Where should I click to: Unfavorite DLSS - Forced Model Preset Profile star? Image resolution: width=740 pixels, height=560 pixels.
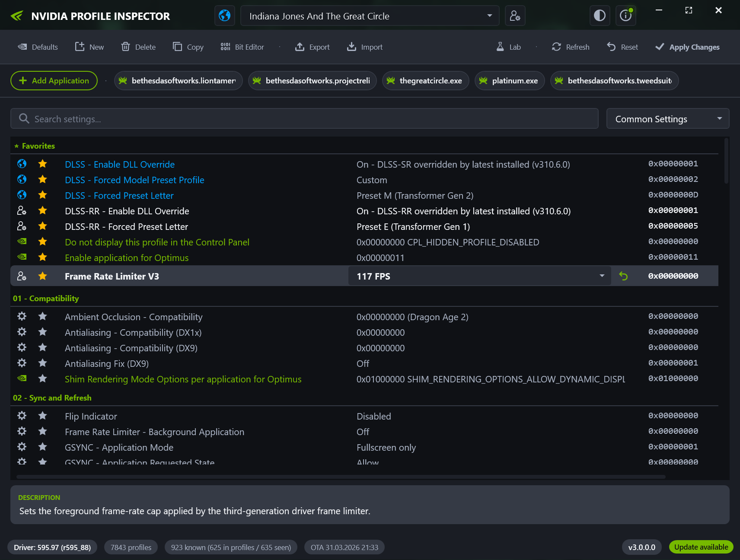(x=42, y=179)
